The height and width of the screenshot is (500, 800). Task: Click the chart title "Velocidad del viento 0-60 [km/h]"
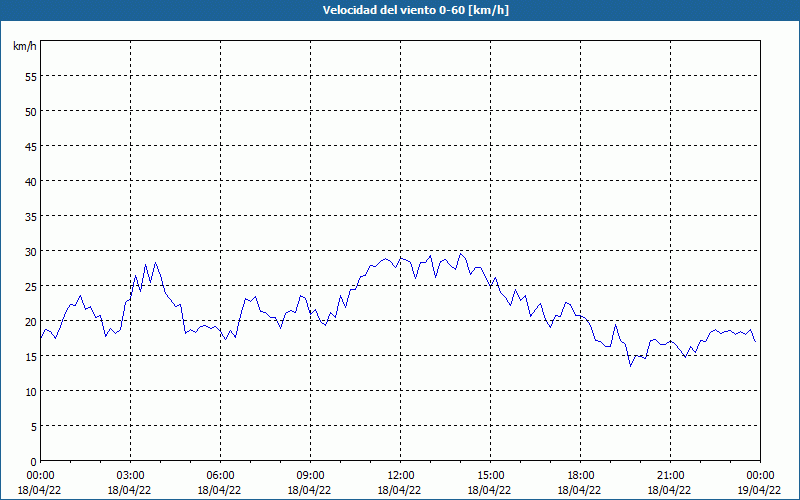point(415,10)
